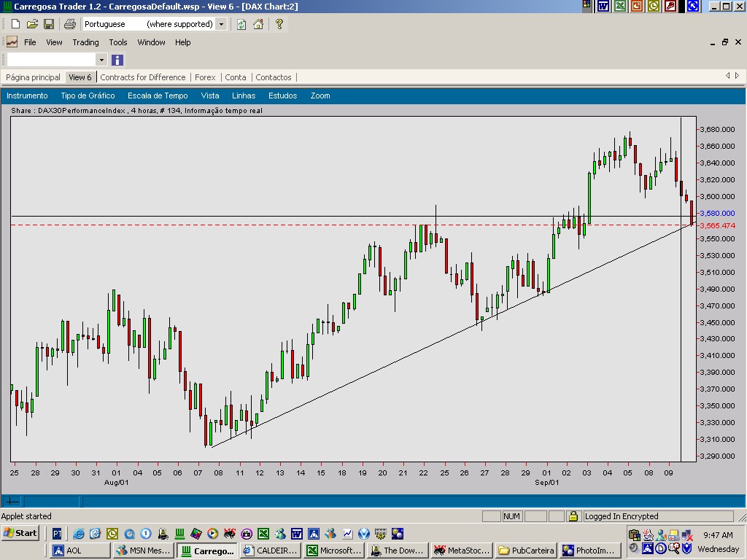Switch to the MSN Messenger taskbar window
The height and width of the screenshot is (560, 747).
144,551
